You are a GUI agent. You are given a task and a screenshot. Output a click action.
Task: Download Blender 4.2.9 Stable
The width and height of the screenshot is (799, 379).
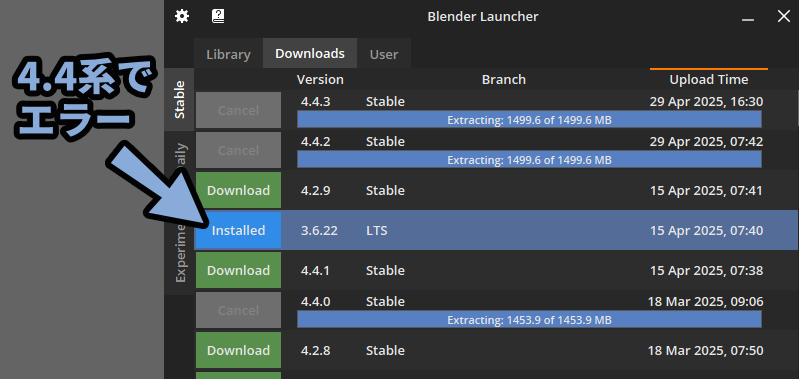point(238,190)
